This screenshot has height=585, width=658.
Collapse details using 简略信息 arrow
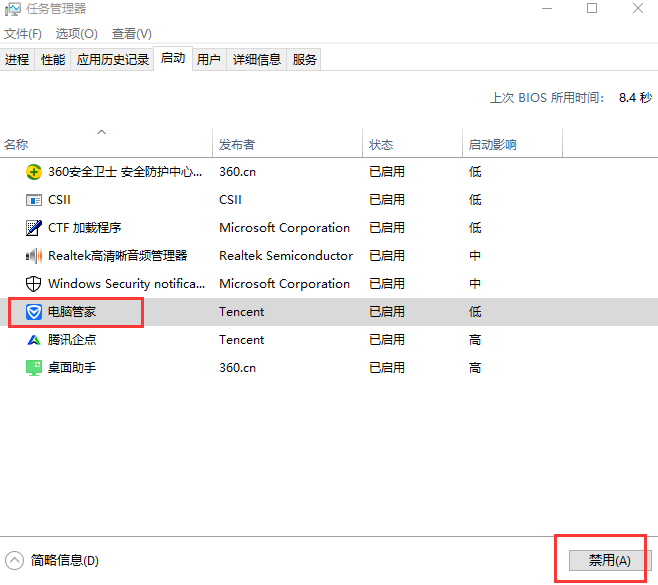[x=15, y=561]
